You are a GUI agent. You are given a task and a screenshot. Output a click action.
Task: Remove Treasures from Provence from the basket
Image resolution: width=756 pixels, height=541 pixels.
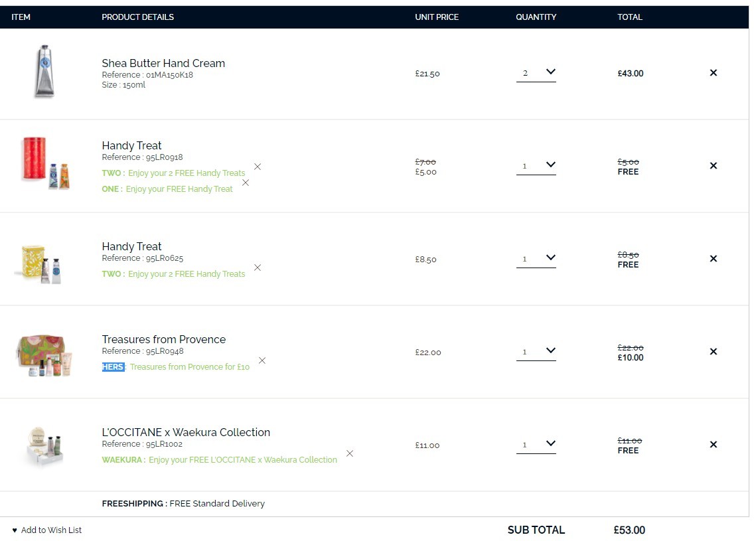tap(713, 352)
